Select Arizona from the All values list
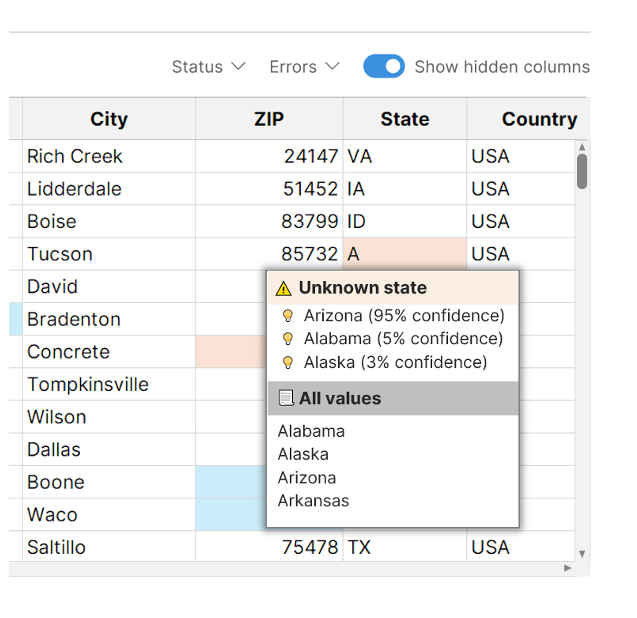The image size is (637, 618). pos(307,478)
